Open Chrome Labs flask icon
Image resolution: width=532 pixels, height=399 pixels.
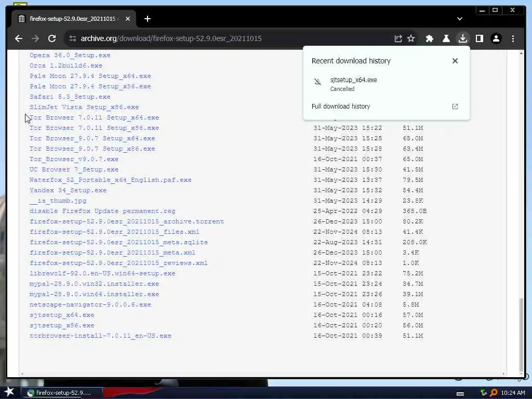point(446,38)
